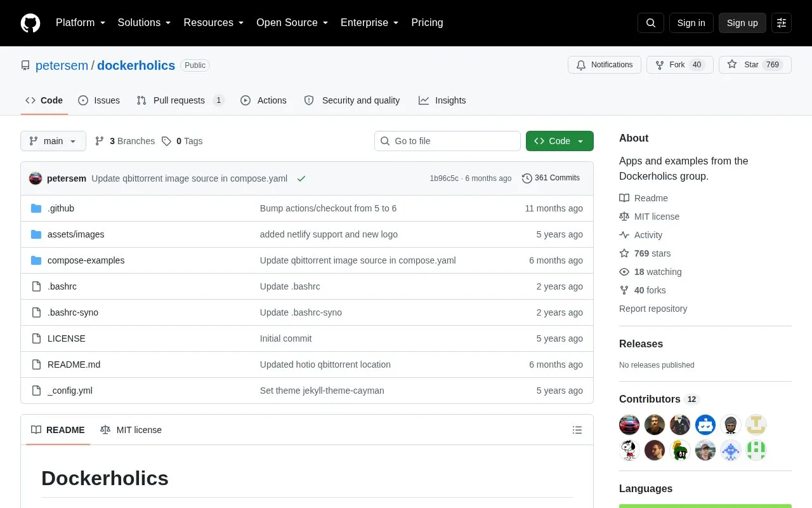
Task: Open the main branch selector dropdown
Action: 53,141
